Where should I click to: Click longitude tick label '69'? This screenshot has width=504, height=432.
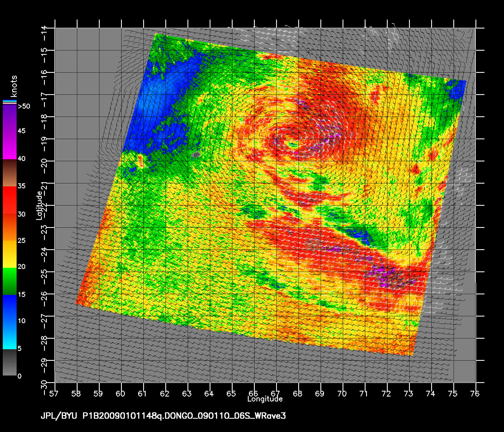click(x=320, y=394)
